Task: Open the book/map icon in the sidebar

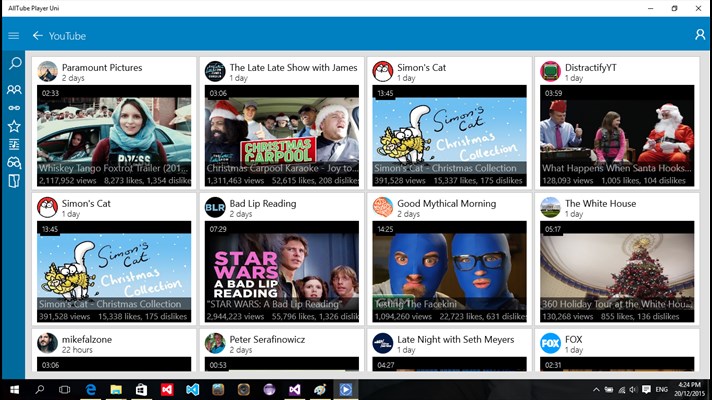Action: tap(14, 181)
